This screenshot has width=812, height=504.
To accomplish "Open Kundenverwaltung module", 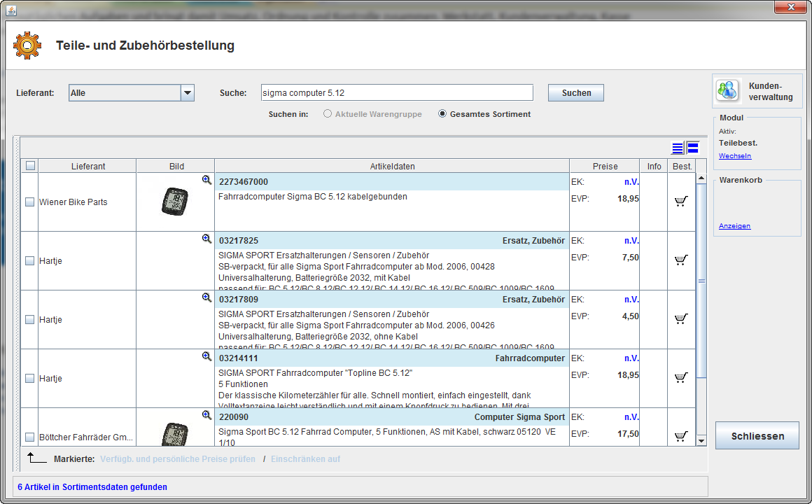I will [757, 90].
